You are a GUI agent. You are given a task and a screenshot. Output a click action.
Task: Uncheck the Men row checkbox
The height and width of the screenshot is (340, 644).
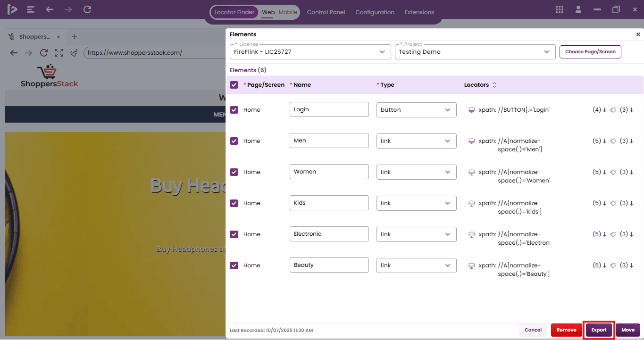coord(234,141)
